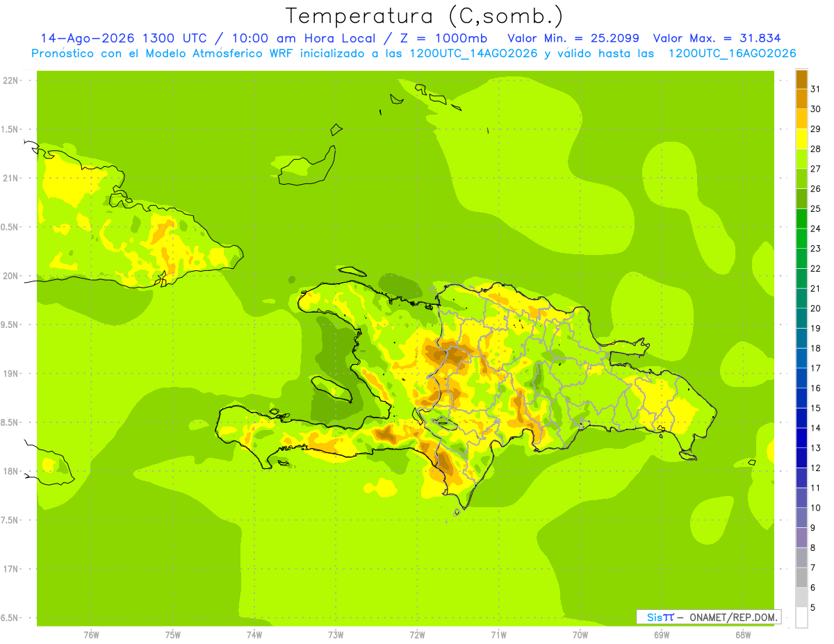
Task: Click the legend value '27'
Action: [816, 169]
